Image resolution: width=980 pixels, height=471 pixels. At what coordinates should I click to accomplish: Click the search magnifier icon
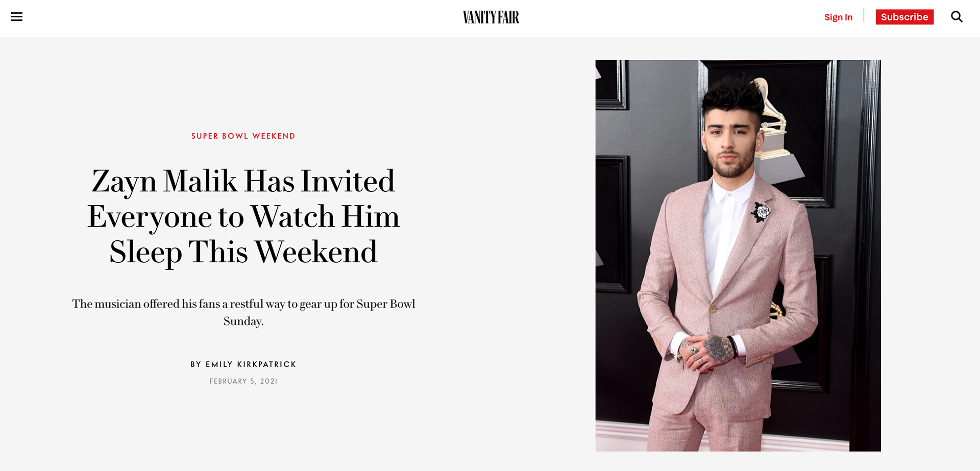tap(957, 17)
